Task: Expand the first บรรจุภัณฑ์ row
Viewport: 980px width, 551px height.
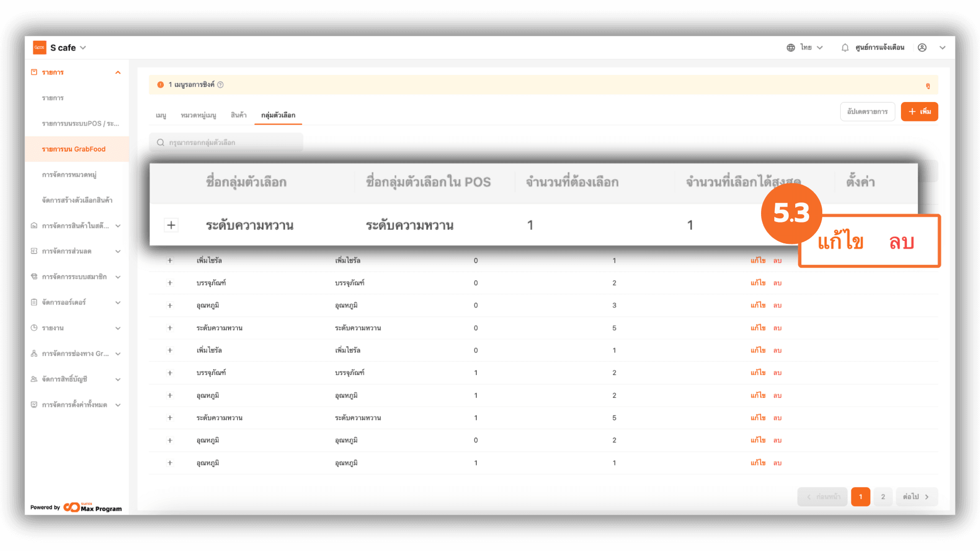Action: click(x=170, y=283)
